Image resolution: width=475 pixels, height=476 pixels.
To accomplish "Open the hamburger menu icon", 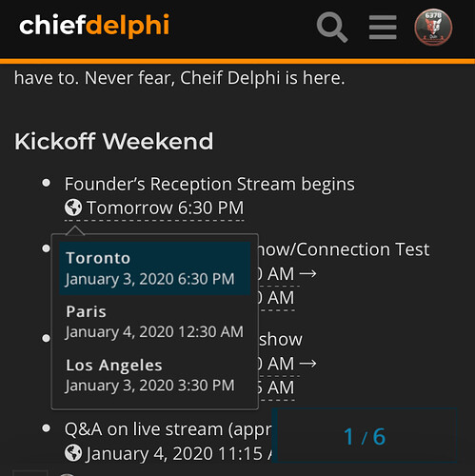I will (x=383, y=28).
